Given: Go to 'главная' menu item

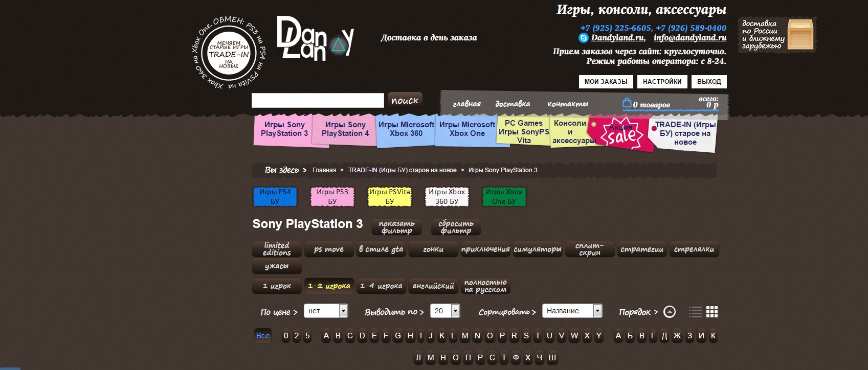Looking at the screenshot, I should pos(466,104).
